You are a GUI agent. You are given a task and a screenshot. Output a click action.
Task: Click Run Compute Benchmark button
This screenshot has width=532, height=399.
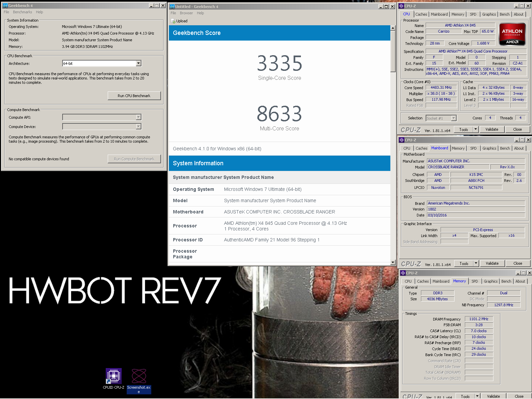click(134, 159)
